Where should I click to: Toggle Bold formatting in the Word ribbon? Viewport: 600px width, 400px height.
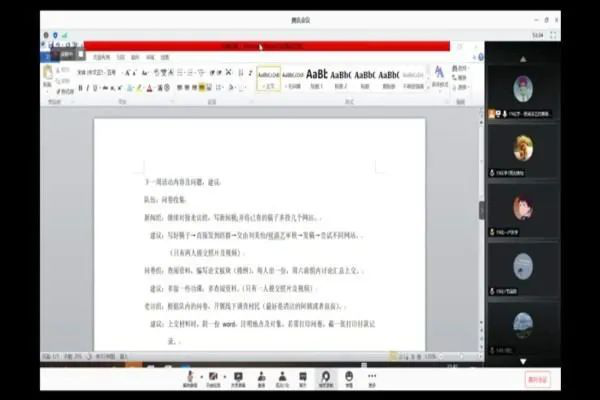point(81,88)
